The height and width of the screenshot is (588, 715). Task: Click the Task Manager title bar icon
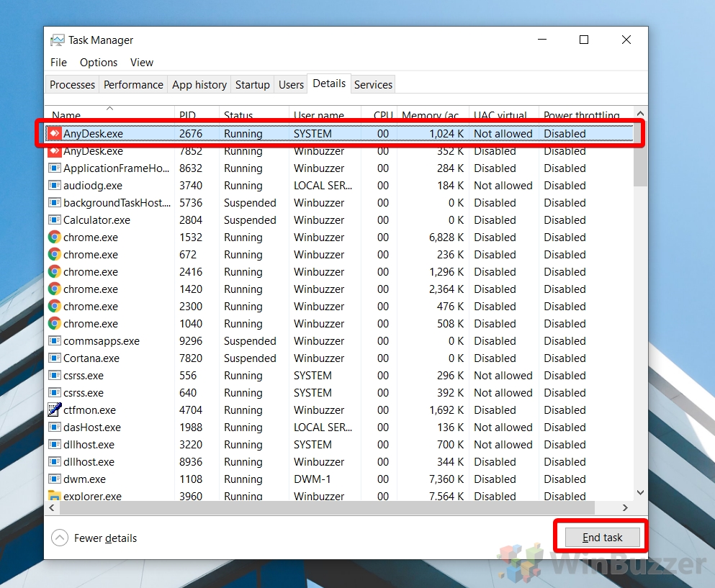[x=58, y=40]
